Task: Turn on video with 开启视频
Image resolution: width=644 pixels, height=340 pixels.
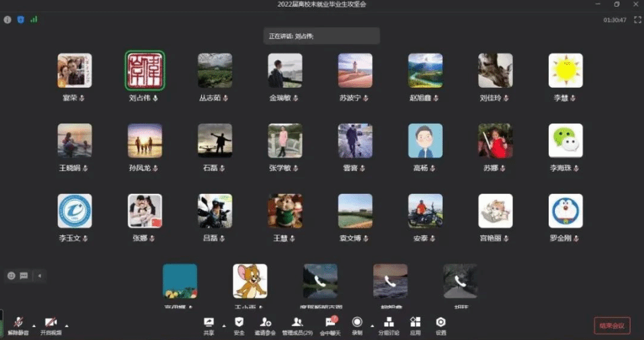Action: pos(51,322)
